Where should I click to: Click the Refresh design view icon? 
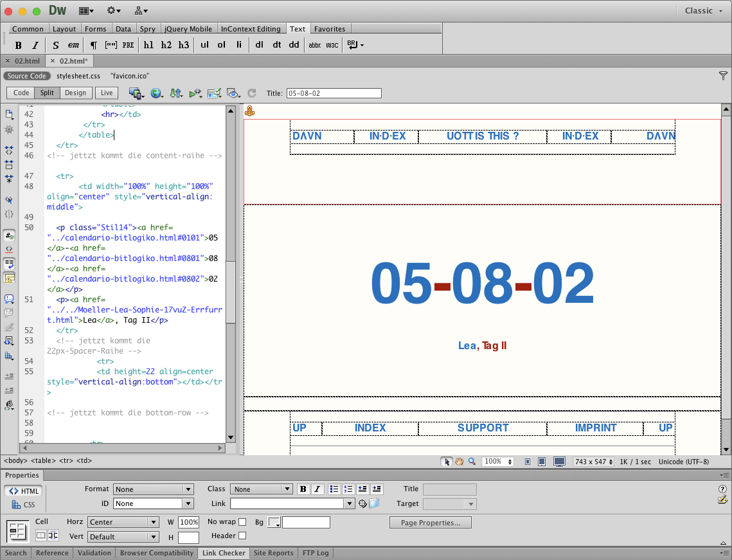click(x=252, y=93)
